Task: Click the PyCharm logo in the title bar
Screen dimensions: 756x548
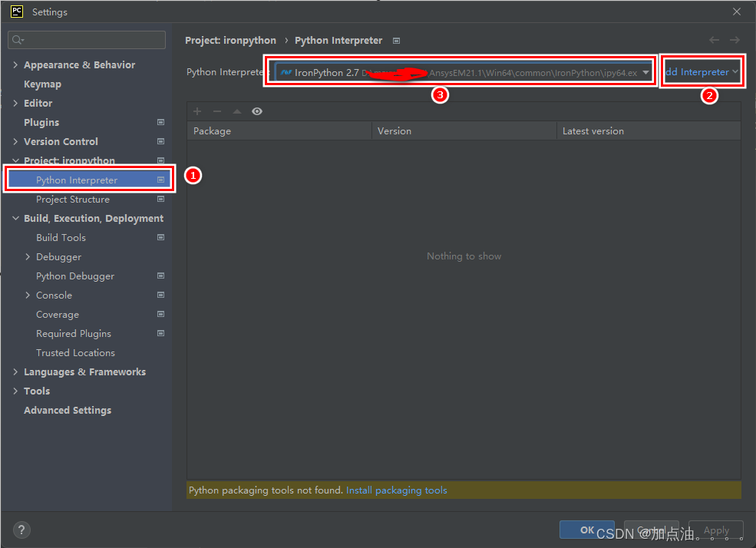Action: 16,11
